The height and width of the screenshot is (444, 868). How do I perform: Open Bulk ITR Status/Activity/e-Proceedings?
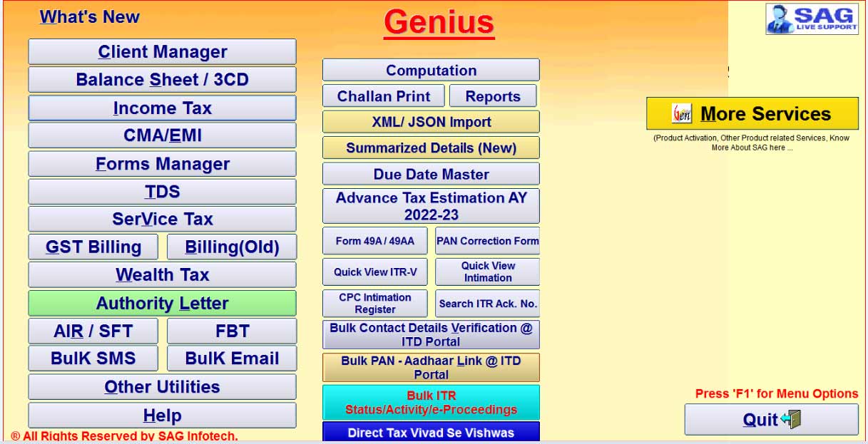click(431, 403)
